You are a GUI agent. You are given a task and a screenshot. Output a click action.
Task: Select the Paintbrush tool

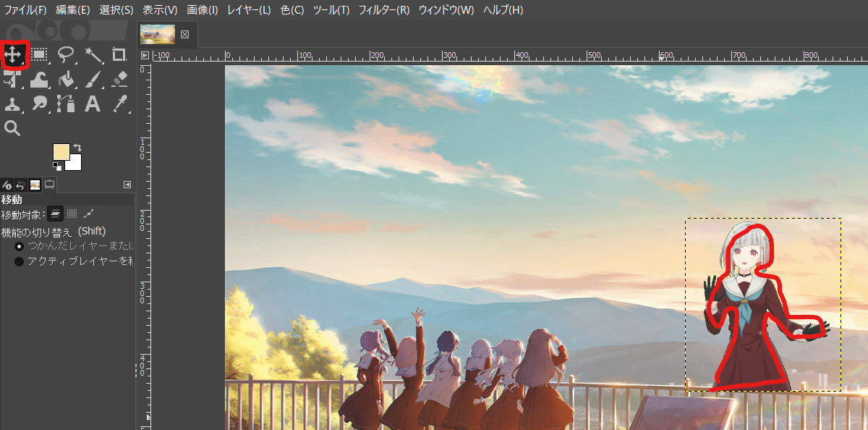point(93,79)
